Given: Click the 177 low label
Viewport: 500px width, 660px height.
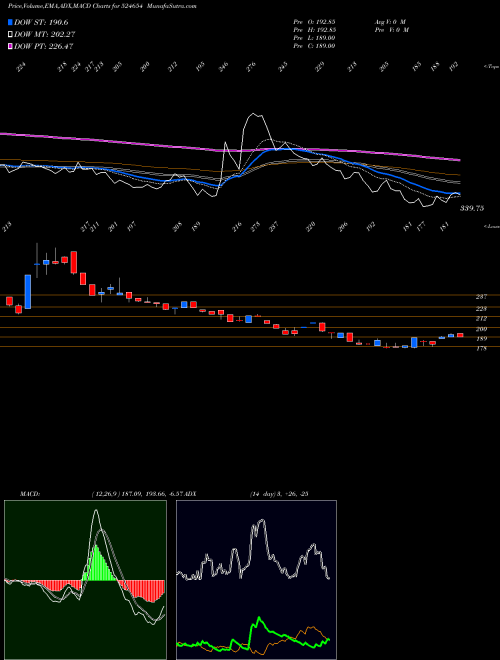Looking at the screenshot, I should 422,227.
